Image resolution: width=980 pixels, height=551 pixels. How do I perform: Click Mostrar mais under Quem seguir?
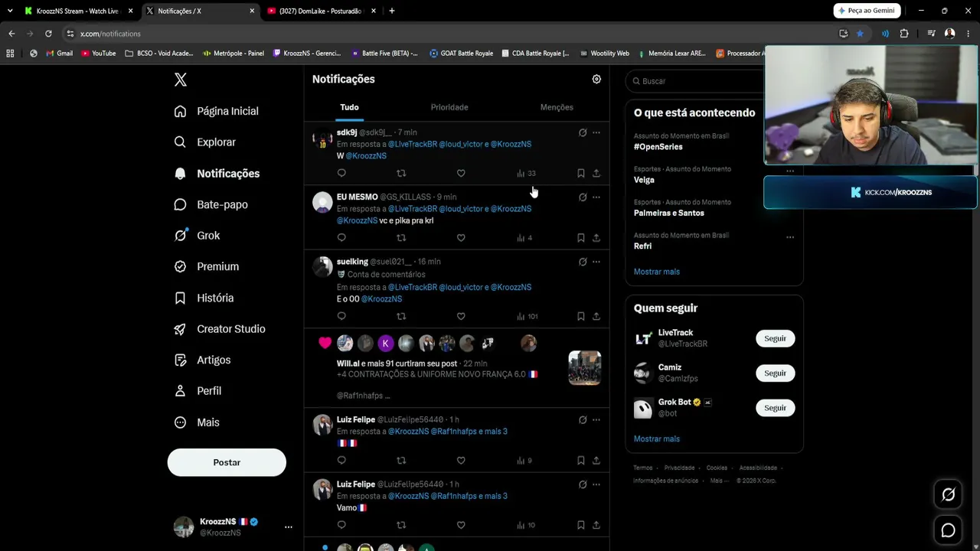click(x=657, y=439)
